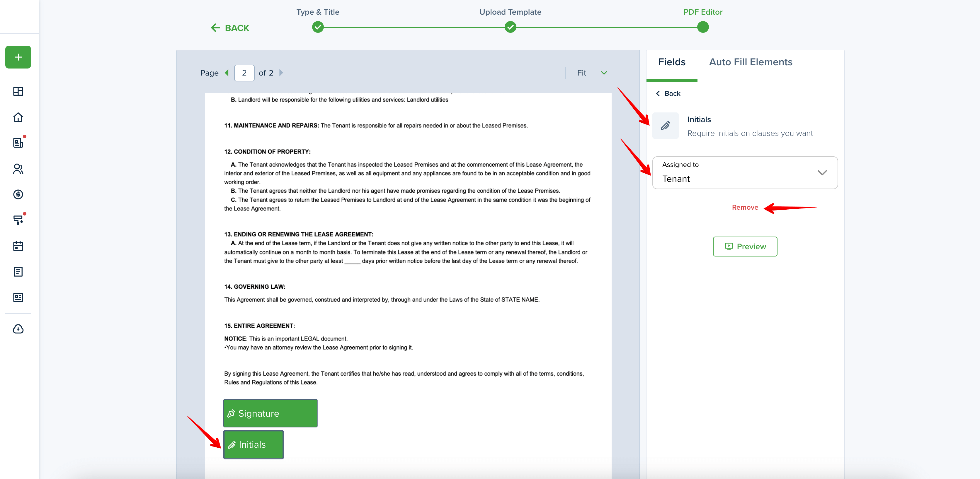
Task: Click the green plus create button
Action: click(x=18, y=57)
